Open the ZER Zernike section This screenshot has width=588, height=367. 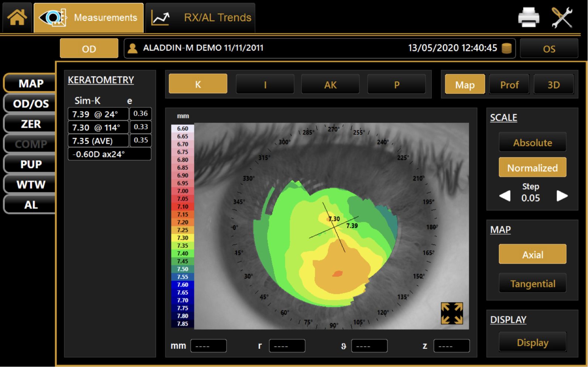click(x=30, y=124)
